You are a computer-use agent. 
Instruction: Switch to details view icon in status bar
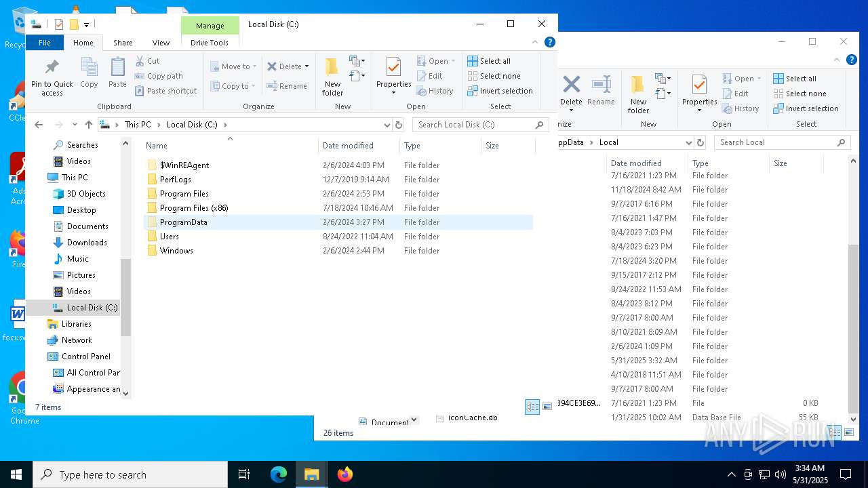tap(532, 407)
